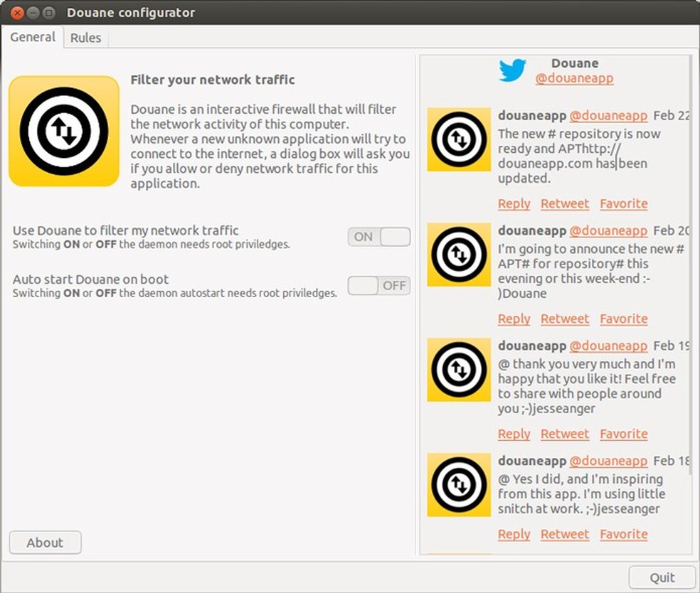Click the bold 'Douane' title above the @douaneapp link
Image resolution: width=700 pixels, height=593 pixels.
575,63
